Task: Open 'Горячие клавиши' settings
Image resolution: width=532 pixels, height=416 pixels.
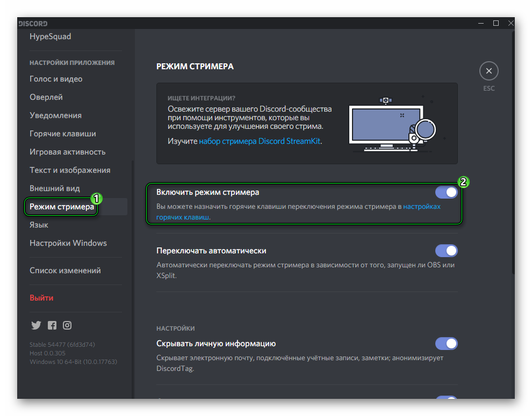Action: pyautogui.click(x=63, y=134)
